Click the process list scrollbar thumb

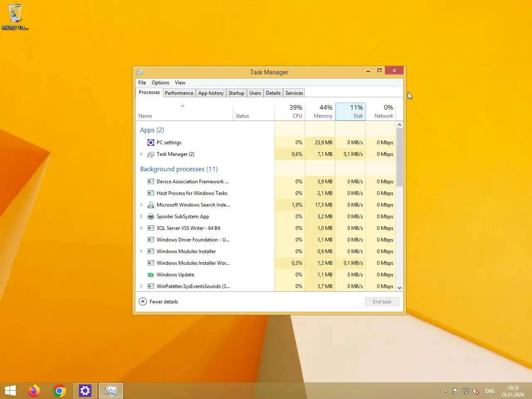399,157
